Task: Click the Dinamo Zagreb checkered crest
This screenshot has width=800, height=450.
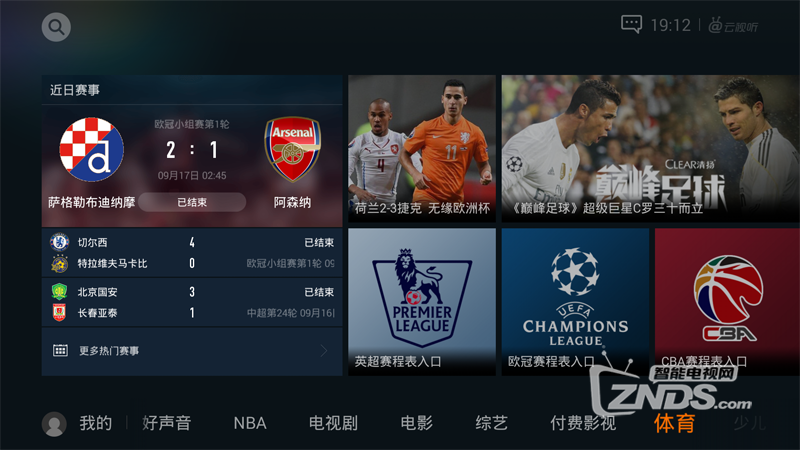Action: (x=91, y=149)
